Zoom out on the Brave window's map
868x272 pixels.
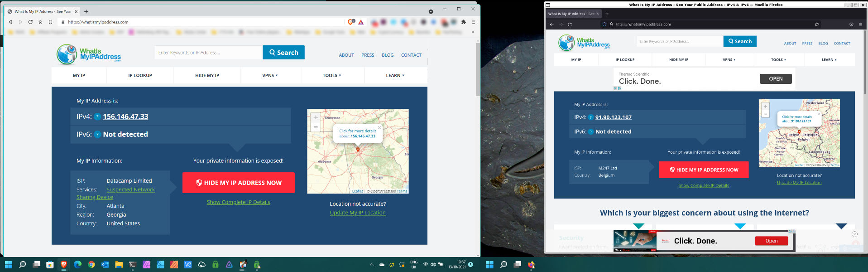point(316,127)
